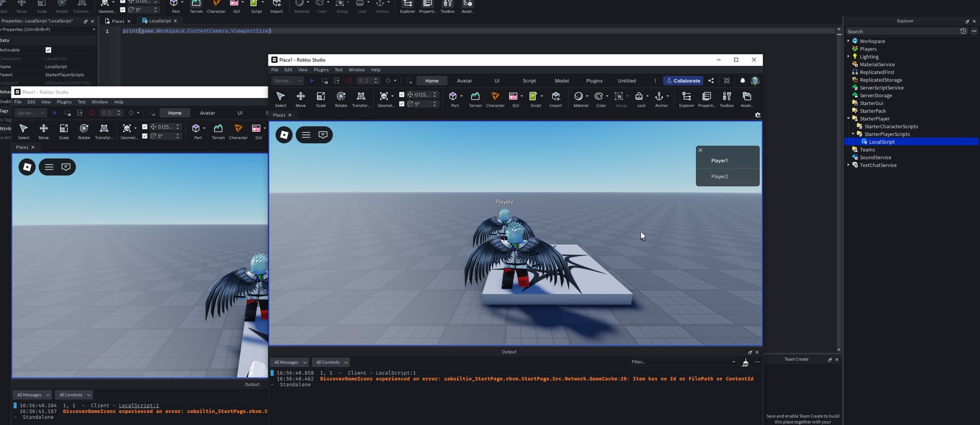
Task: Switch to the Model tab in the front window
Action: tap(562, 81)
